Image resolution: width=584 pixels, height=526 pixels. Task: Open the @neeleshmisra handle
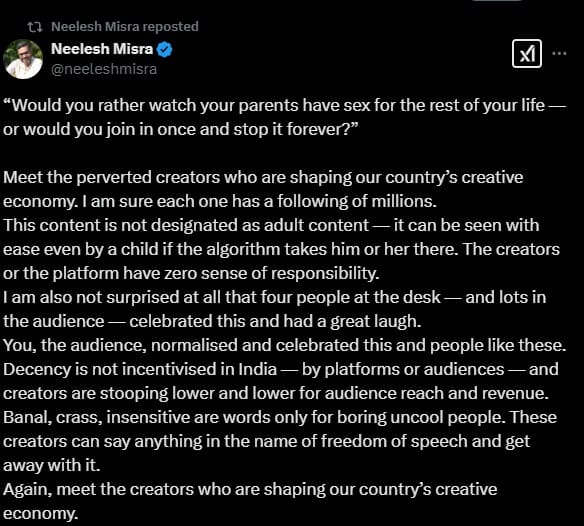click(x=104, y=69)
